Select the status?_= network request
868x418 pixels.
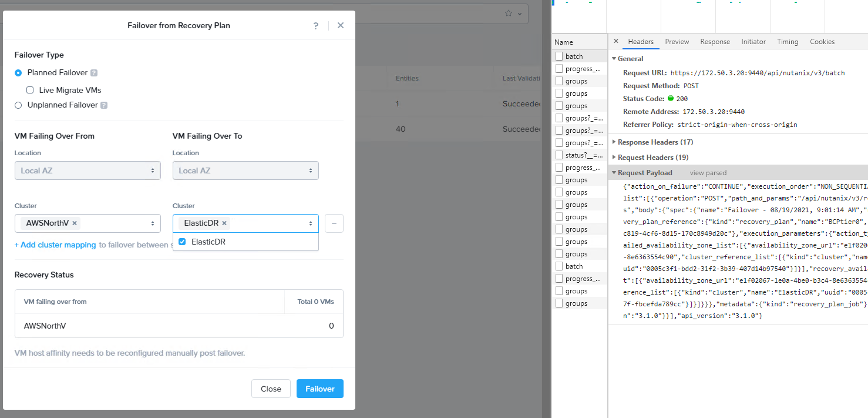(x=580, y=155)
